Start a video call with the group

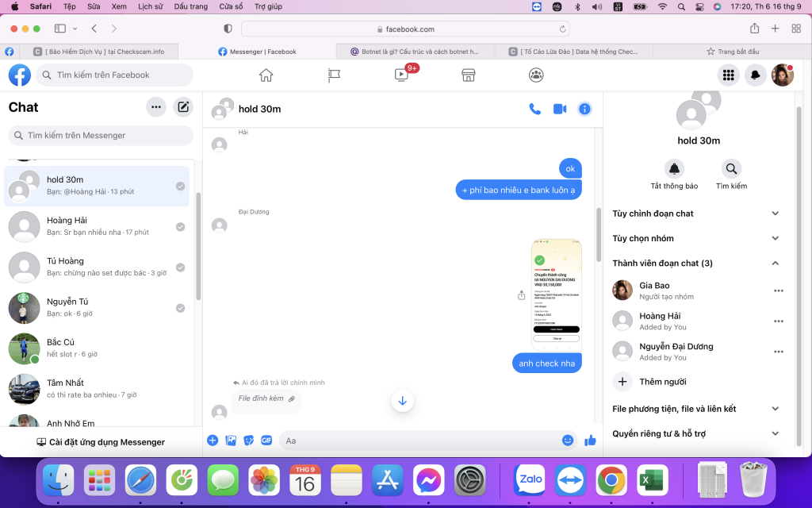(x=560, y=109)
